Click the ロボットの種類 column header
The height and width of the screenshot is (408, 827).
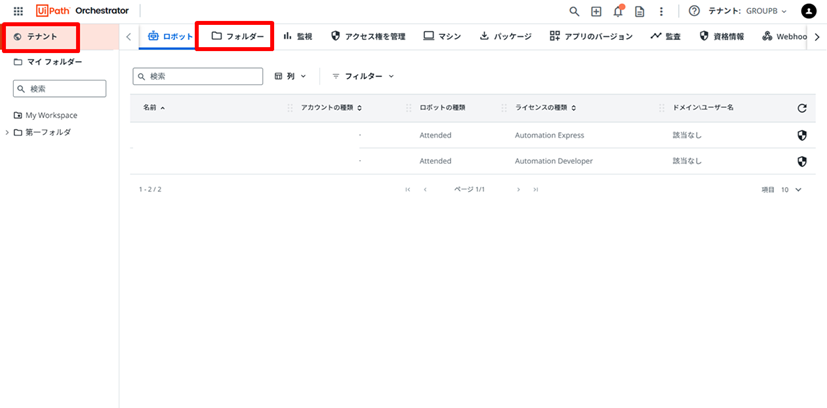pos(442,108)
